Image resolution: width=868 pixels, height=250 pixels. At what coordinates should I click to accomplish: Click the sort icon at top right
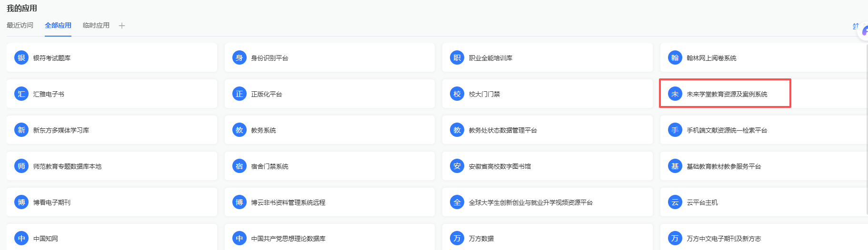(855, 26)
